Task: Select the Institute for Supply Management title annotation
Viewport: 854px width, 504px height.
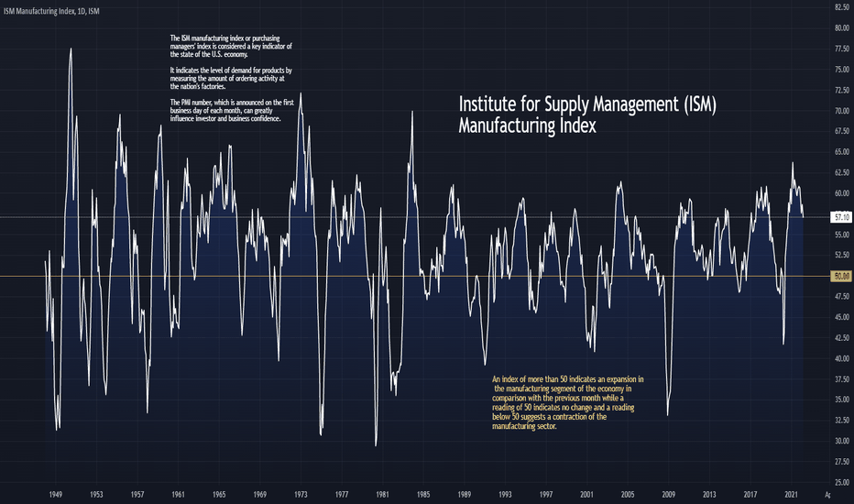Action: [587, 115]
